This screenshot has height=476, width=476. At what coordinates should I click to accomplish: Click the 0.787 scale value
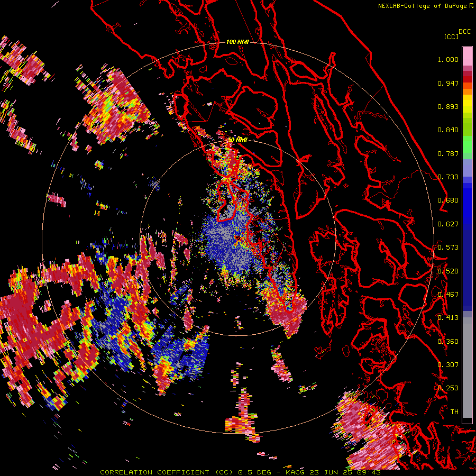[448, 153]
